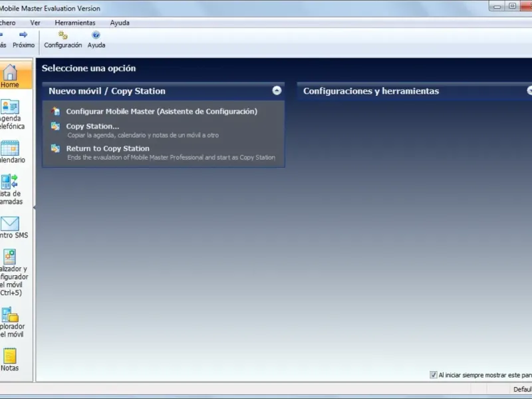Launch Configurar Mobile Master setup assistant
The image size is (532, 399).
[x=162, y=111]
